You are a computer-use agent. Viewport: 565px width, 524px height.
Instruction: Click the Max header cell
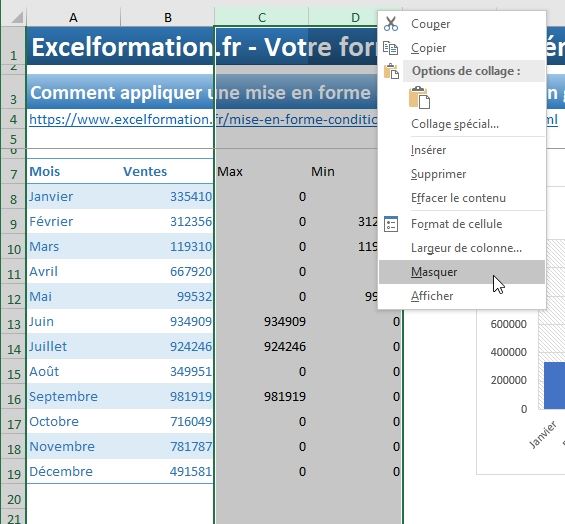262,172
